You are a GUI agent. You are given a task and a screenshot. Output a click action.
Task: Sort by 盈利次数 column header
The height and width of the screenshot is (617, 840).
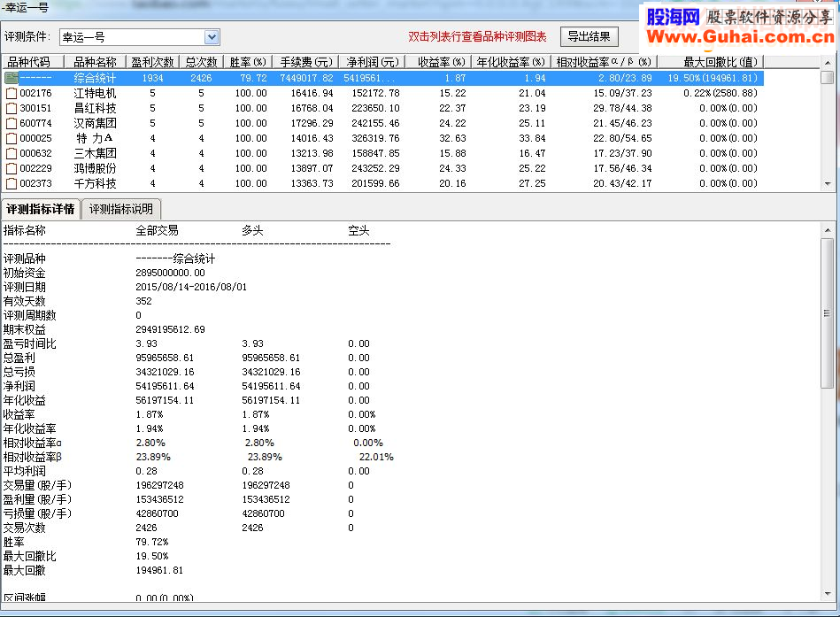click(152, 62)
